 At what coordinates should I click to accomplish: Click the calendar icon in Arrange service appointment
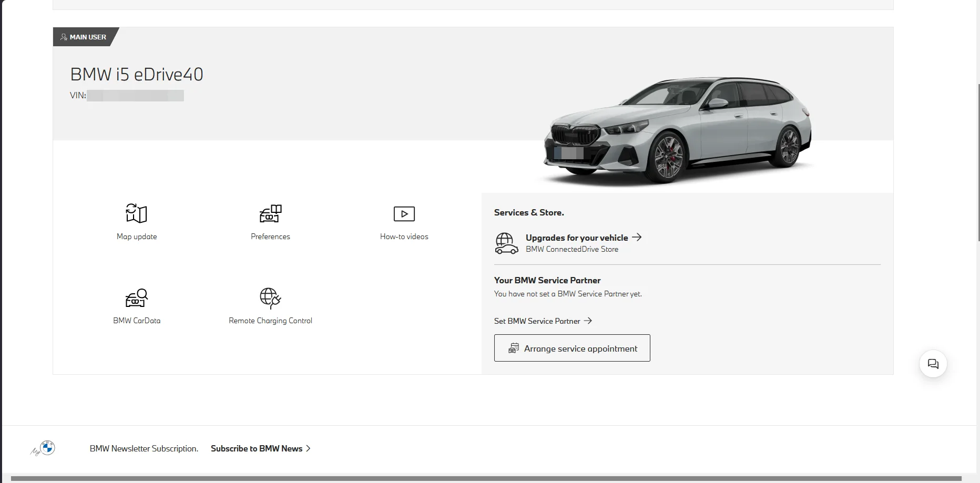coord(514,348)
